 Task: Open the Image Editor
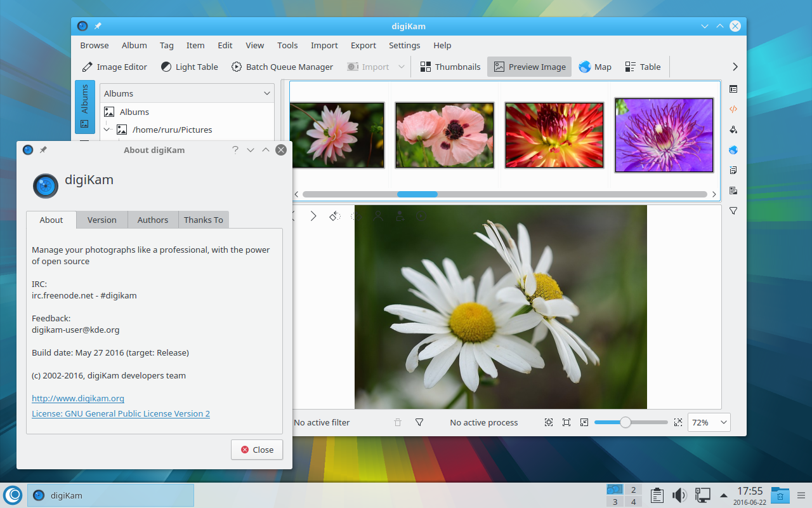tap(114, 67)
